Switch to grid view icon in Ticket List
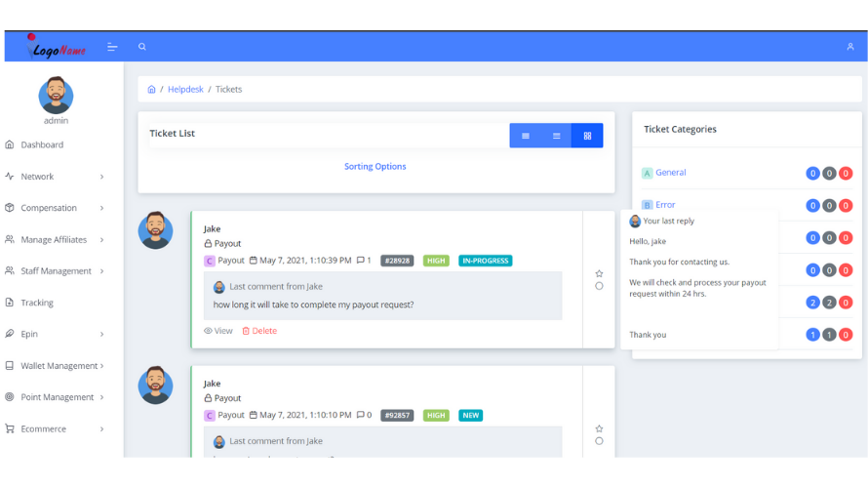Viewport: 868px width, 488px height. pos(587,136)
